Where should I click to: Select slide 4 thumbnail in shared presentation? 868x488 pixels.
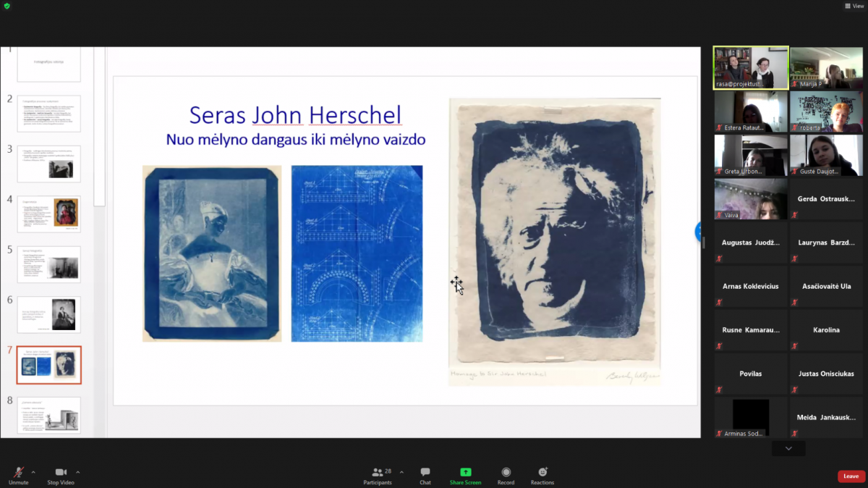click(x=48, y=214)
